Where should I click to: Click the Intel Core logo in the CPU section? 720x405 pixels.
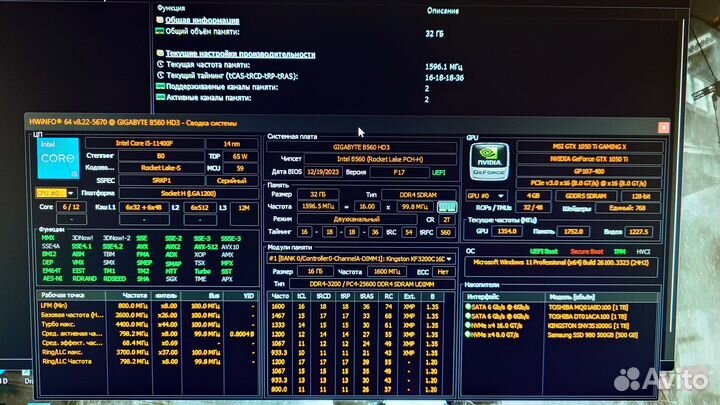point(58,158)
